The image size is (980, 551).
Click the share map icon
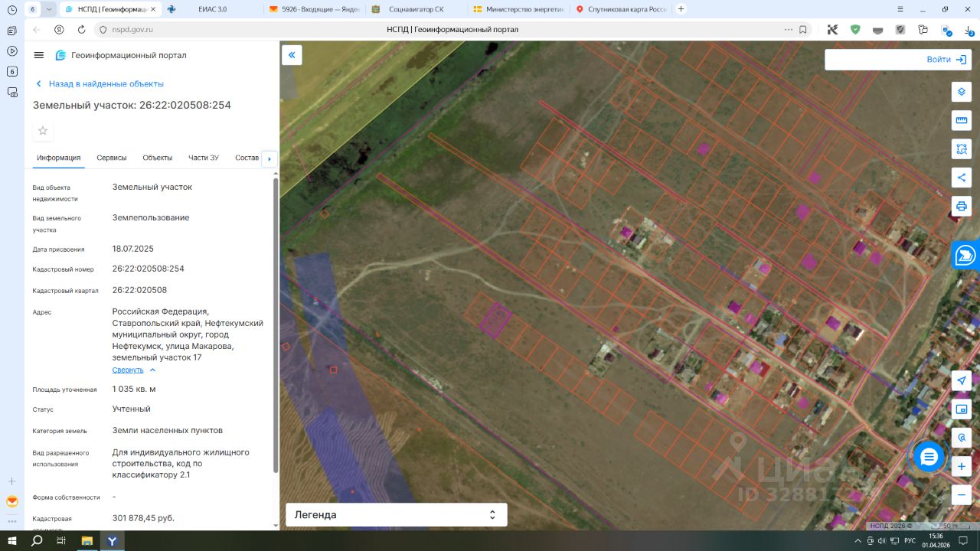tap(962, 178)
